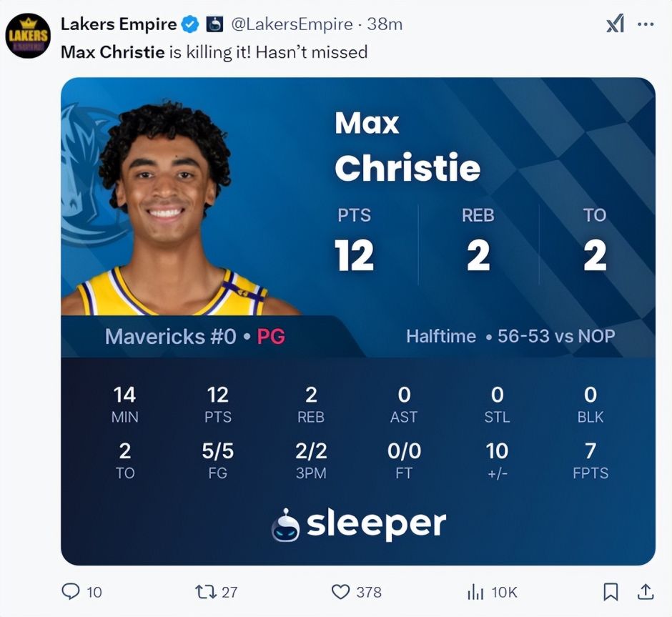The height and width of the screenshot is (617, 672).
Task: Click the 38m post timestamp
Action: point(385,24)
